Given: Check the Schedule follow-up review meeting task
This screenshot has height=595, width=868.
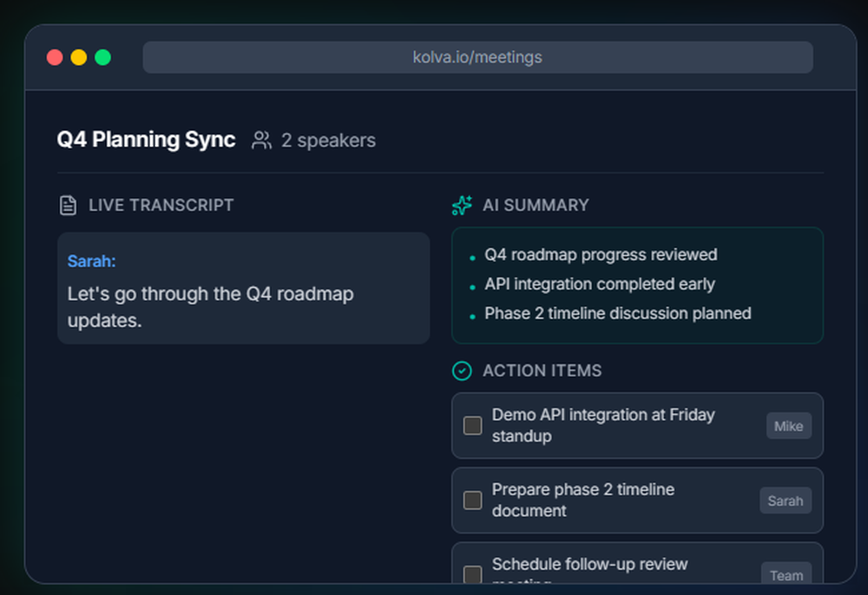Looking at the screenshot, I should tap(472, 572).
